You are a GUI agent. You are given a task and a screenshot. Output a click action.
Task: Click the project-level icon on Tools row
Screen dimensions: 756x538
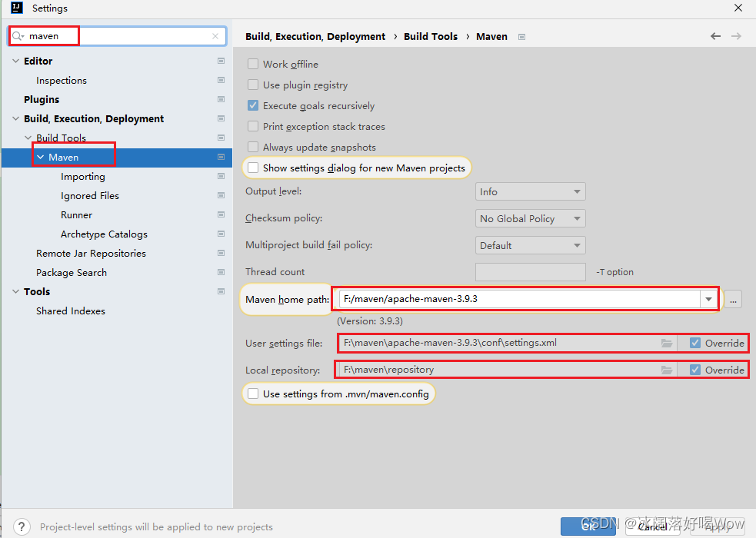click(x=221, y=292)
